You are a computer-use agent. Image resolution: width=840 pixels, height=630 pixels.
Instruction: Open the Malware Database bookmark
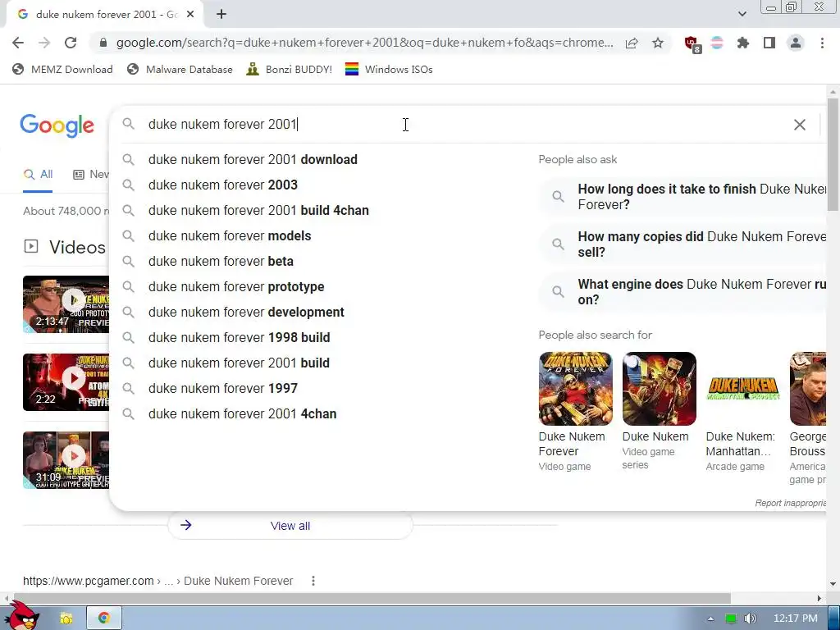180,70
